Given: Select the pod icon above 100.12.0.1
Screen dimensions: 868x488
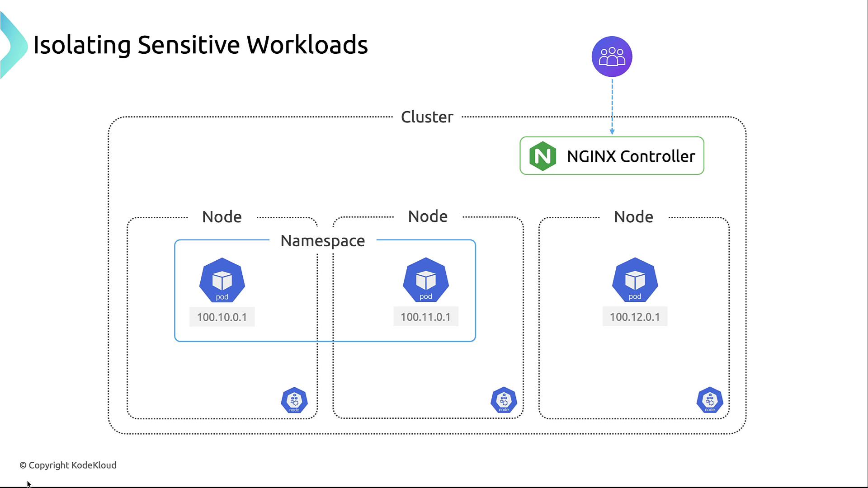Looking at the screenshot, I should [x=635, y=280].
